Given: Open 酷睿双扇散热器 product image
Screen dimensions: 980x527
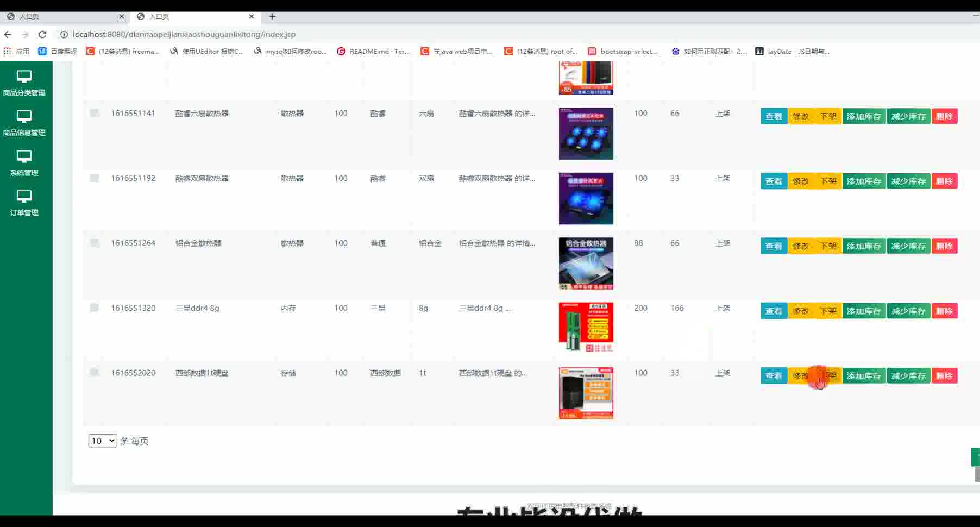Looking at the screenshot, I should [x=586, y=198].
